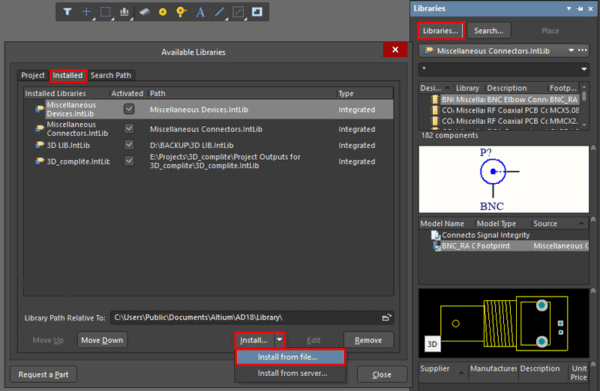The width and height of the screenshot is (600, 391).
Task: Click the BNC_RA footprint model icon
Action: (436, 246)
